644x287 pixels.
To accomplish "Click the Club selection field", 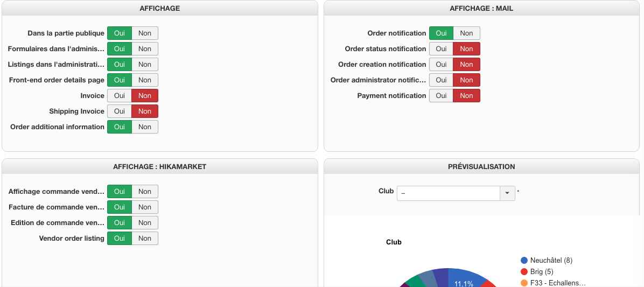I will (x=448, y=193).
